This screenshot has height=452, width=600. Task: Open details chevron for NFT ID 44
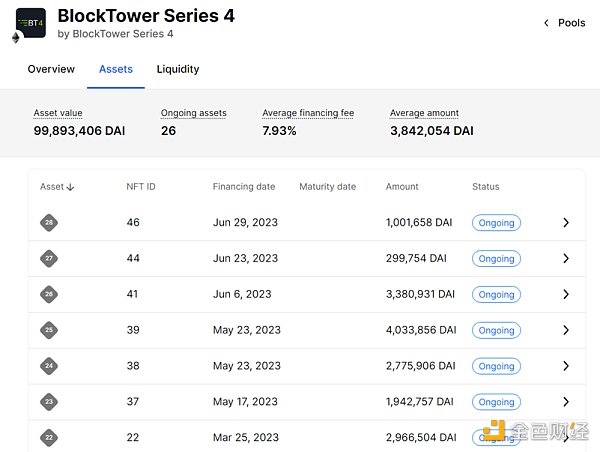pos(565,258)
